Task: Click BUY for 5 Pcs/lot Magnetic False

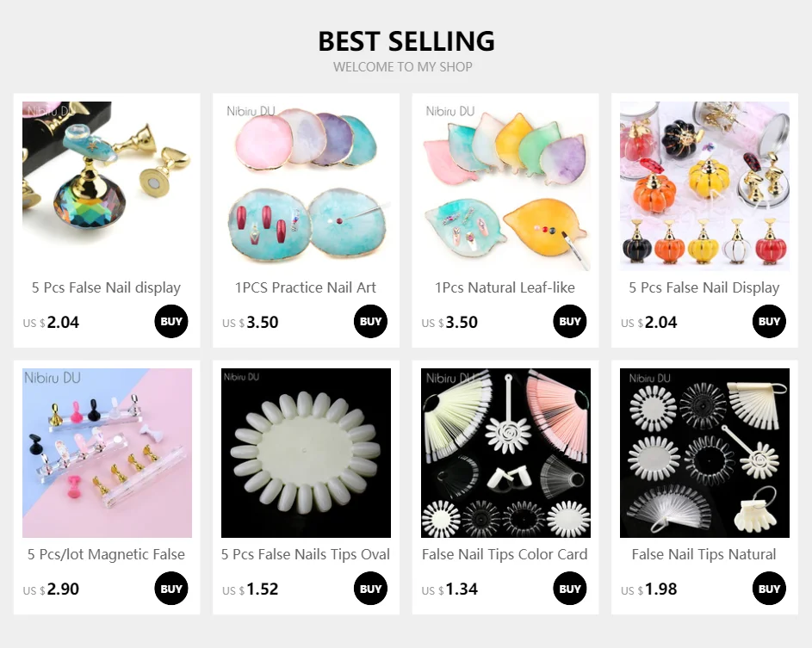Action: (170, 589)
